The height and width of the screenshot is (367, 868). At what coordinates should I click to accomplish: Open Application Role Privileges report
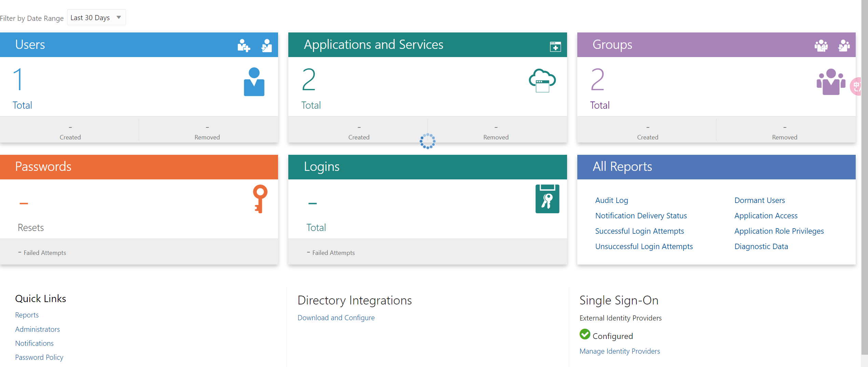[x=779, y=231]
